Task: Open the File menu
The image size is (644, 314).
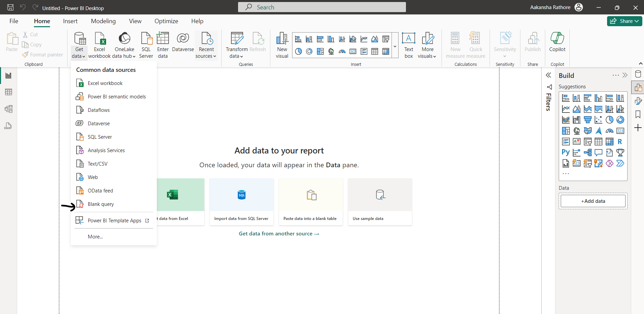Action: click(14, 21)
